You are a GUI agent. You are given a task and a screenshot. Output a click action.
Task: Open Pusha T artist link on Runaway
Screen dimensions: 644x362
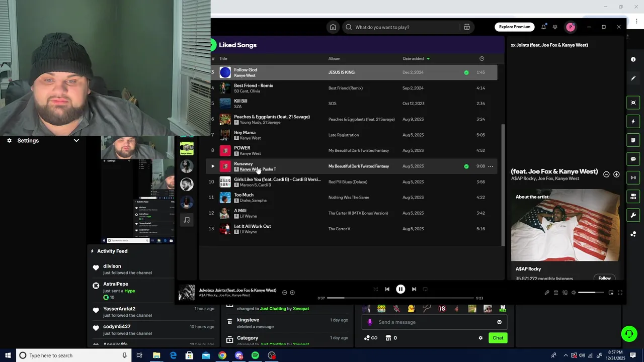coord(269,169)
